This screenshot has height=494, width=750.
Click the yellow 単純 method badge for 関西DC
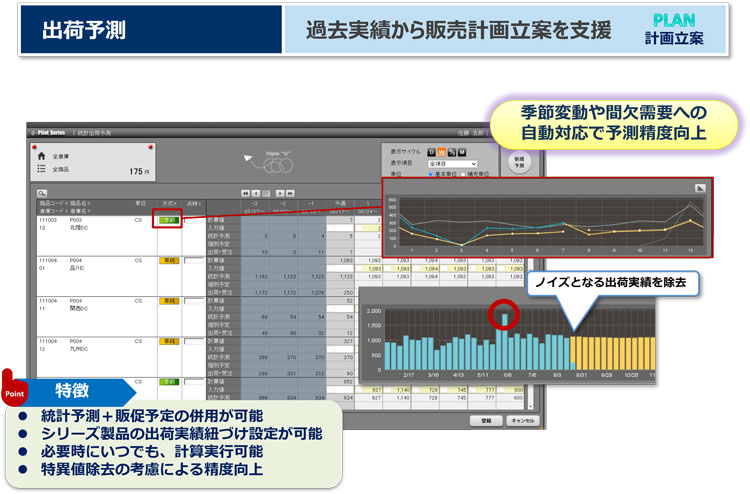point(169,301)
